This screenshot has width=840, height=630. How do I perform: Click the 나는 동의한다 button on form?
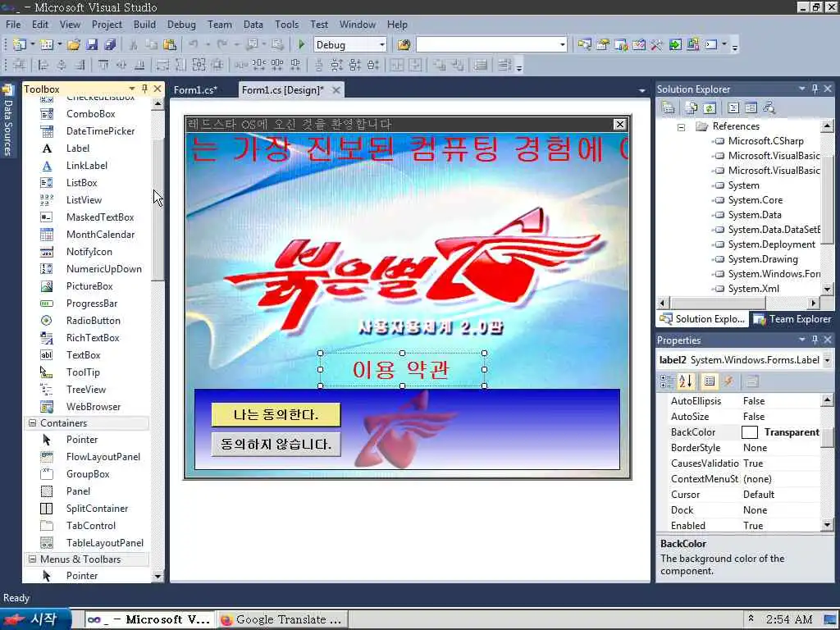(x=276, y=414)
